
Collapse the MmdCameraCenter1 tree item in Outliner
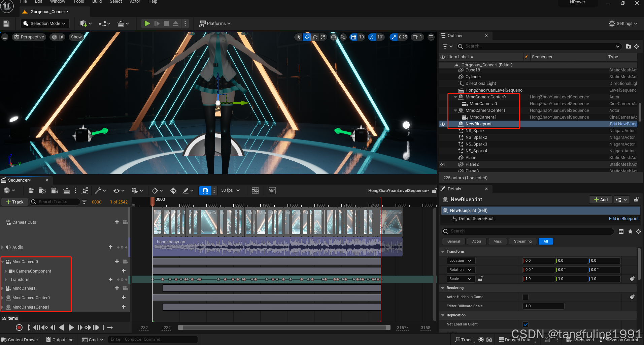[x=455, y=111]
